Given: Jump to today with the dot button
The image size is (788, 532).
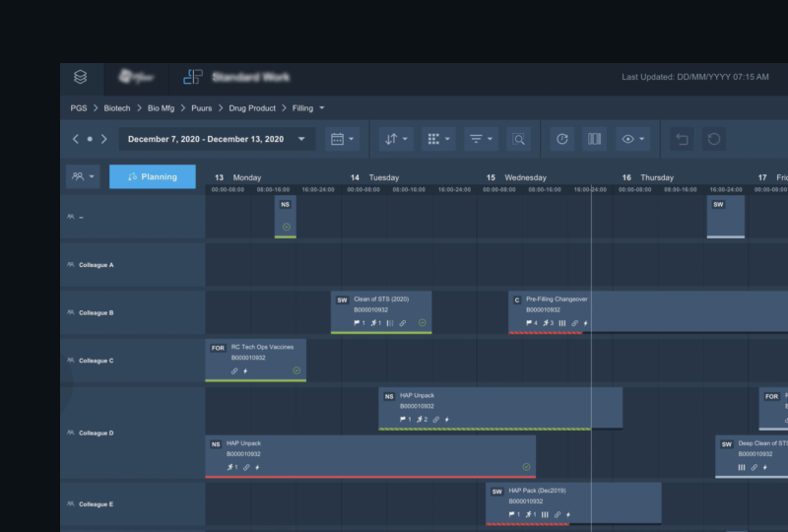Looking at the screenshot, I should (x=90, y=139).
